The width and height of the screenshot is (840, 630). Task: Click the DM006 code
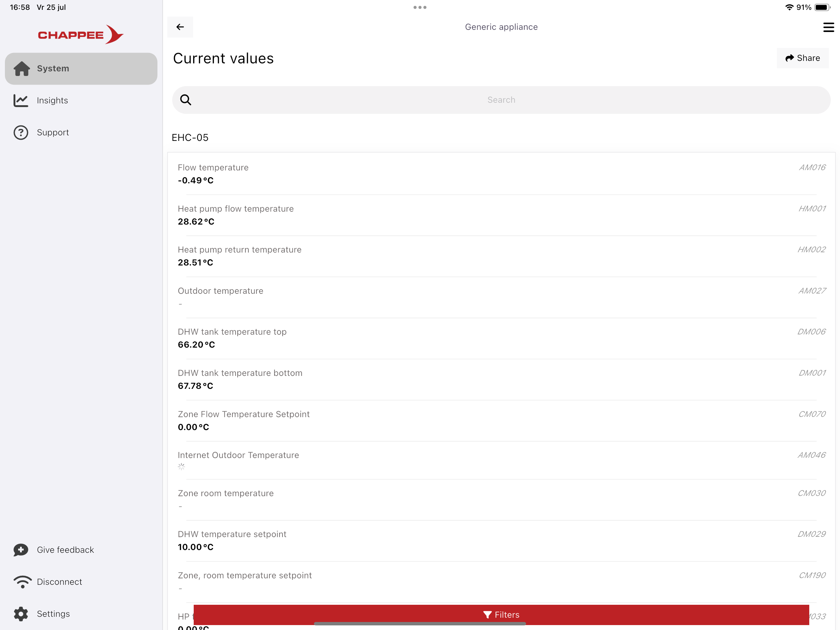coord(811,332)
